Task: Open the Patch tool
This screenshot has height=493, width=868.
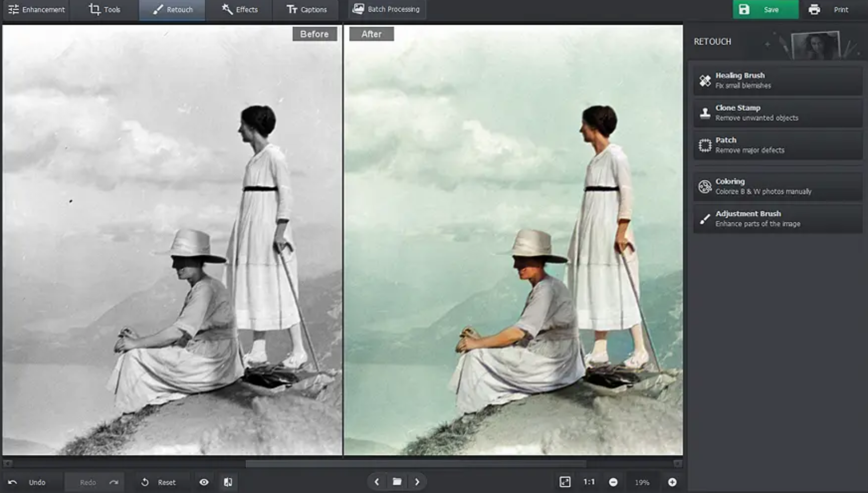Action: point(776,145)
